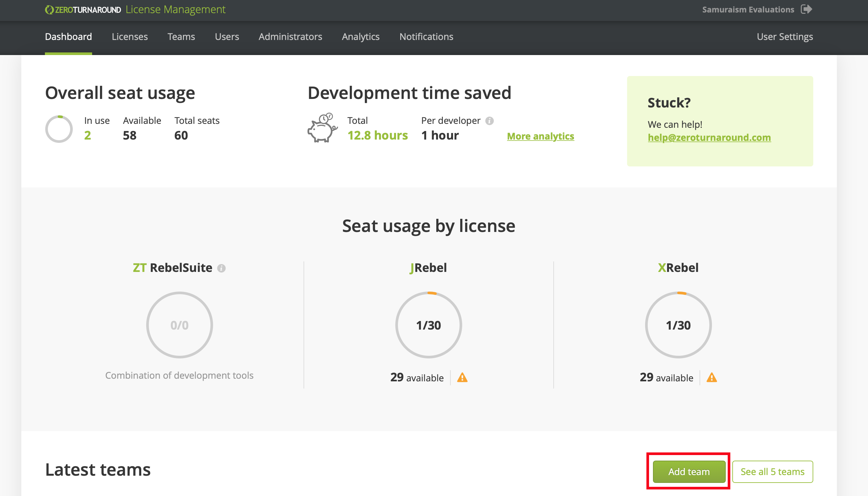Image resolution: width=868 pixels, height=496 pixels.
Task: Click the XRebel 1/30 usage circle
Action: point(678,325)
